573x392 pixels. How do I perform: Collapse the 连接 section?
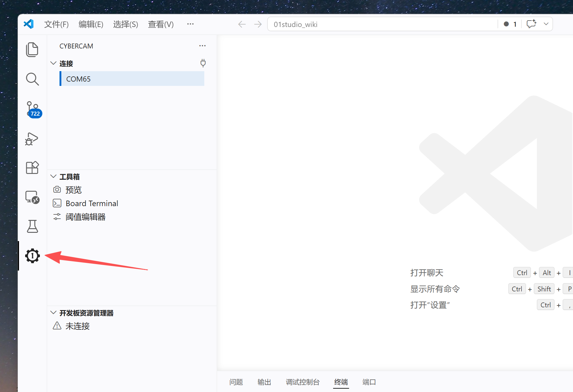pyautogui.click(x=53, y=63)
